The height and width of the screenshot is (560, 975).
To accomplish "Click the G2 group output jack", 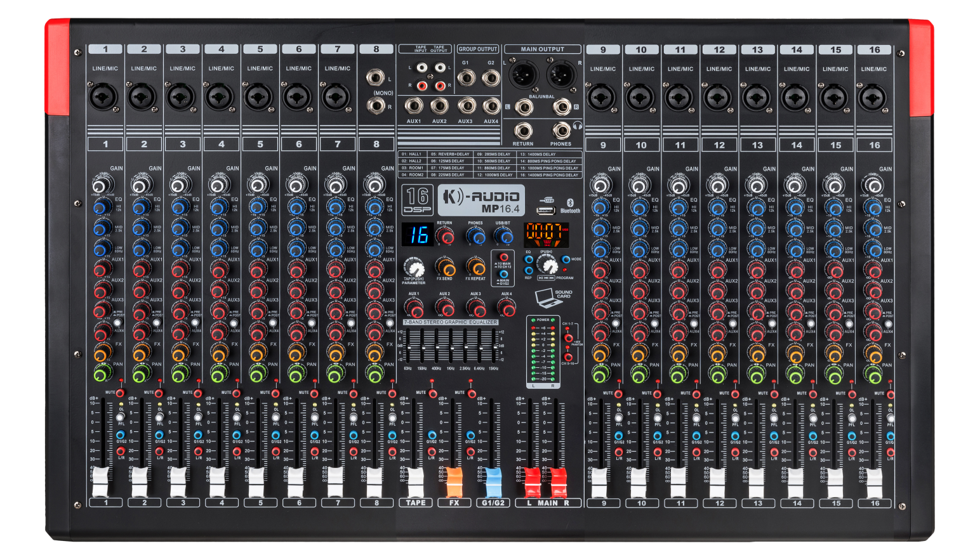I will click(491, 79).
